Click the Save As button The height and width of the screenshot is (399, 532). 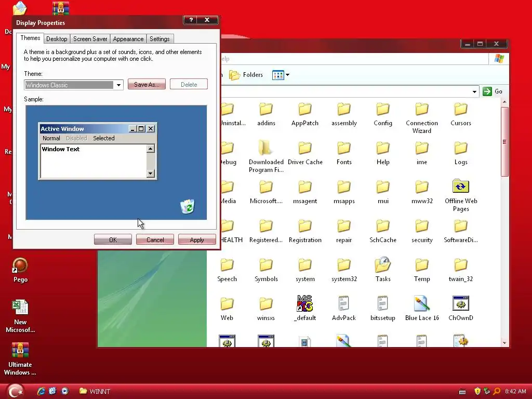click(x=147, y=85)
